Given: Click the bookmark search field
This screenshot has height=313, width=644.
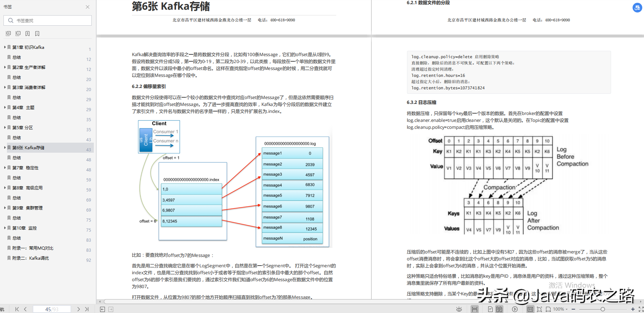Looking at the screenshot, I should point(48,20).
